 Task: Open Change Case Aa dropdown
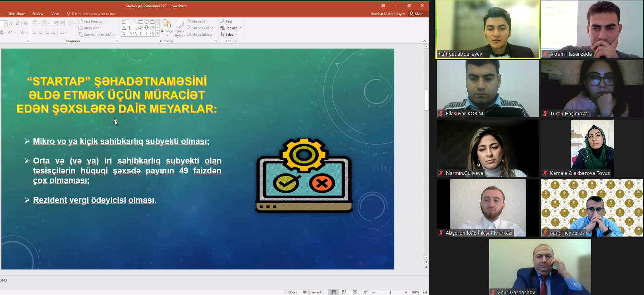(12, 33)
